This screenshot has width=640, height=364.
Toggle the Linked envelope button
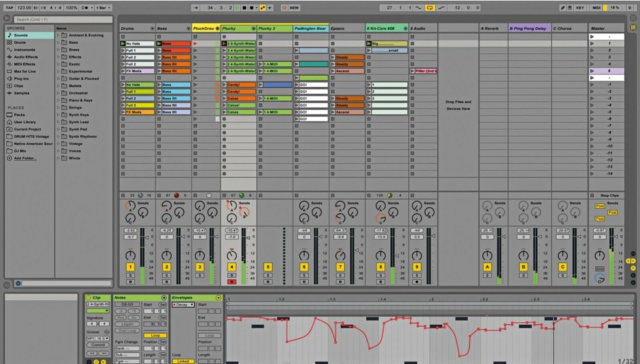183,361
